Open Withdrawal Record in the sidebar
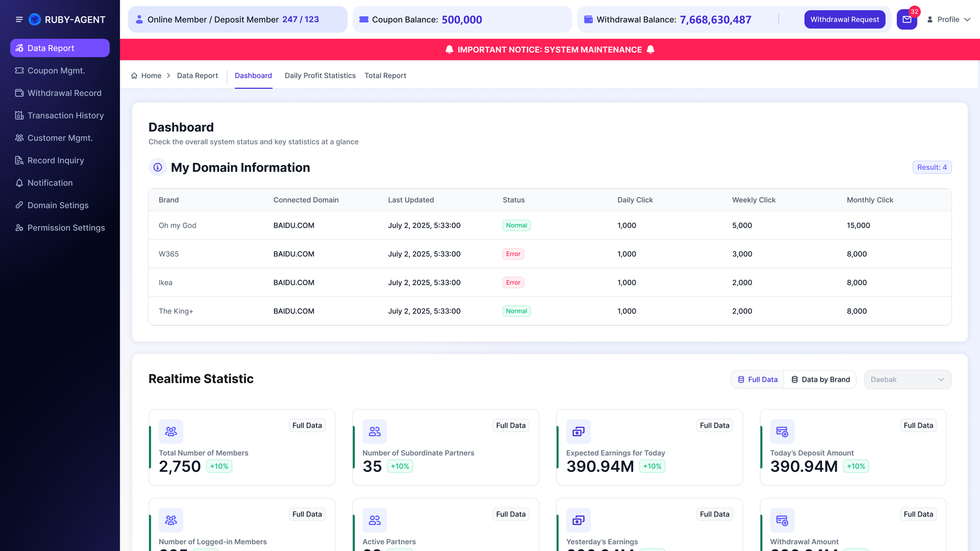980x551 pixels. point(60,93)
